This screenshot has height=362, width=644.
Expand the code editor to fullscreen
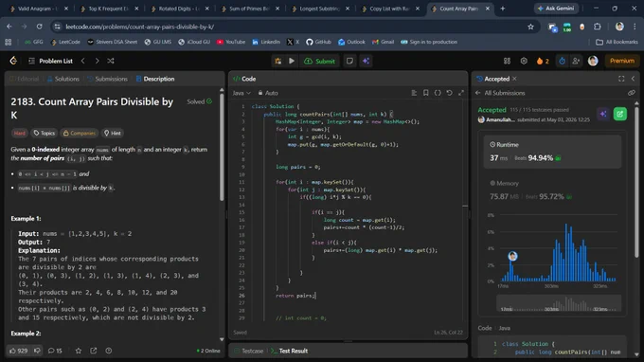[x=461, y=93]
